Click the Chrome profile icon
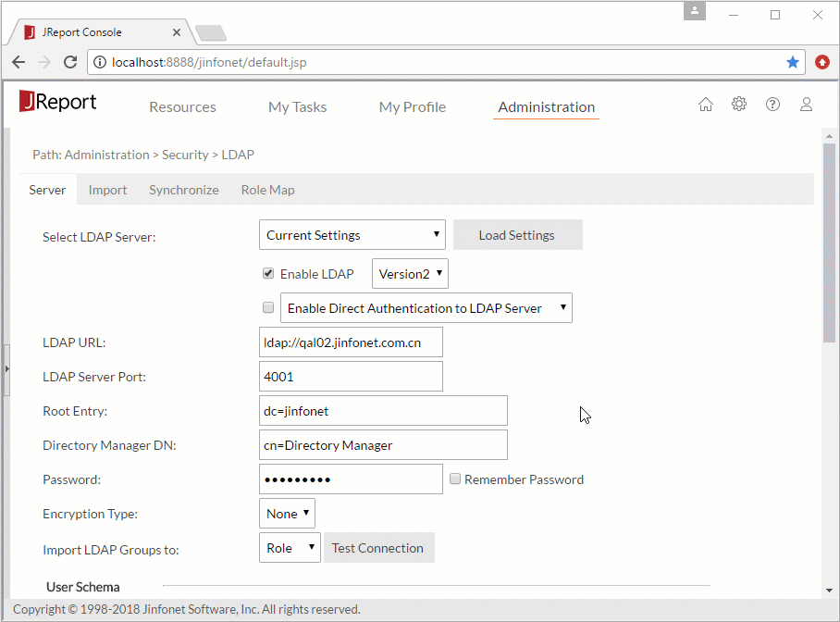The image size is (840, 622). [x=694, y=11]
